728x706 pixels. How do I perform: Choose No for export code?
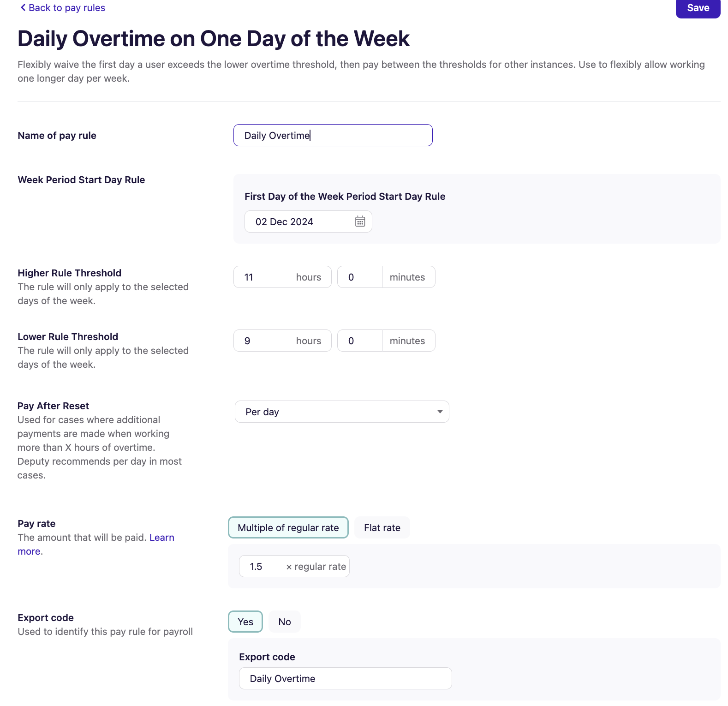(x=284, y=622)
